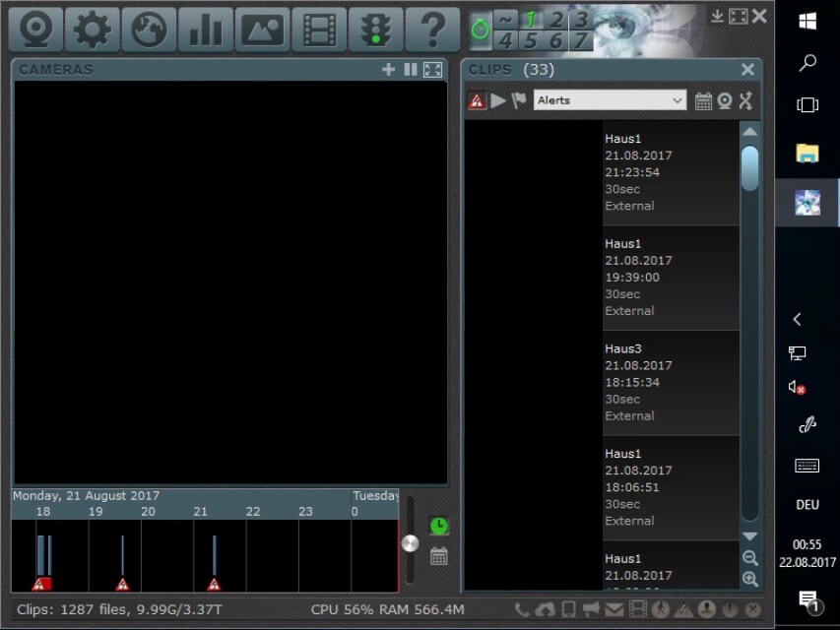Click the scroll down arrow in the clips list
Viewport: 840px width, 630px height.
[x=749, y=536]
